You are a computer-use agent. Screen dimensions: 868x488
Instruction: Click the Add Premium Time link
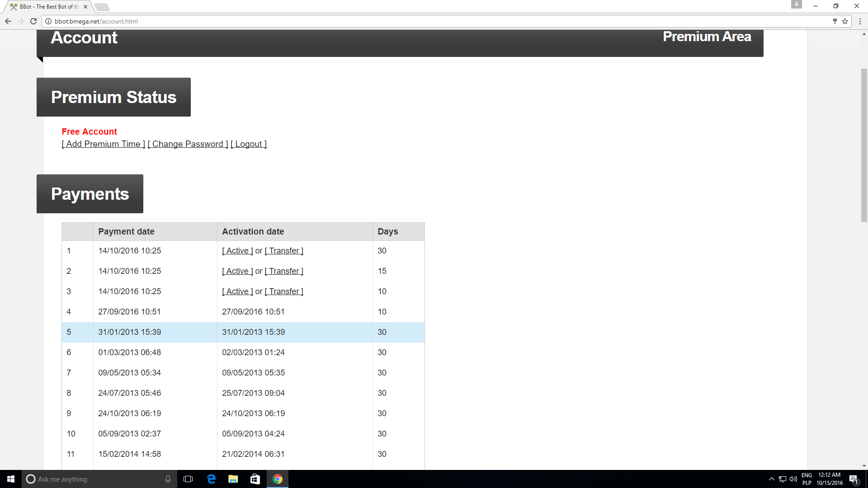103,144
